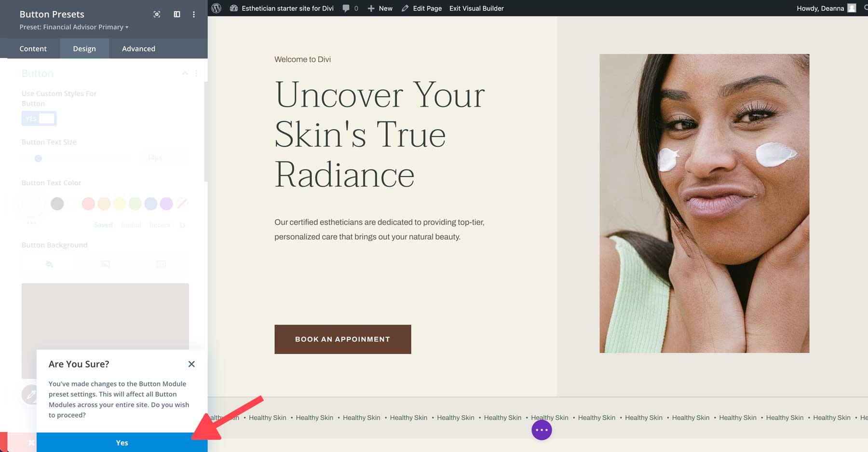Disable Use Custom Styles For Button
Screen dimensions: 868x452
pyautogui.click(x=39, y=118)
